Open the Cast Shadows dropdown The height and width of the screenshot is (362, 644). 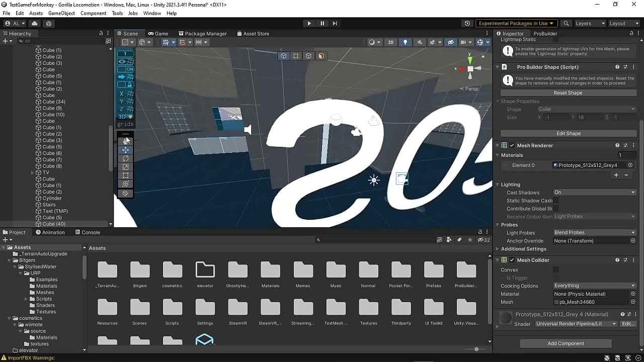[594, 193]
